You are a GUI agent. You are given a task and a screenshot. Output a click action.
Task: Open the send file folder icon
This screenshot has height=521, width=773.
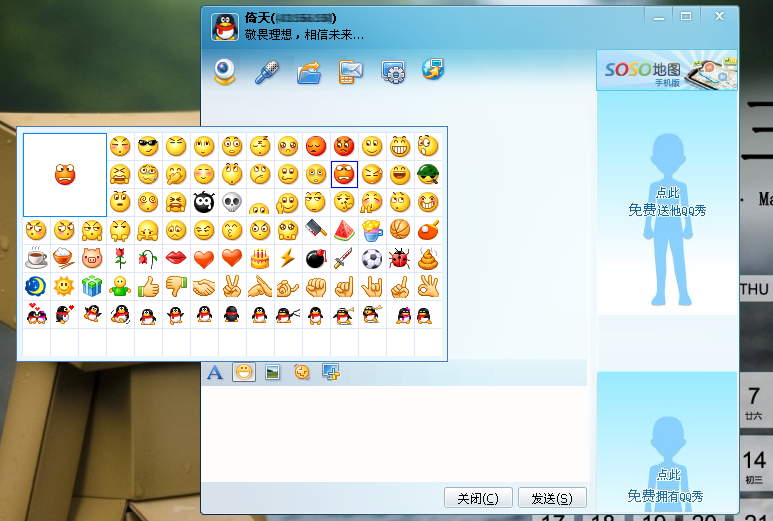pyautogui.click(x=309, y=72)
